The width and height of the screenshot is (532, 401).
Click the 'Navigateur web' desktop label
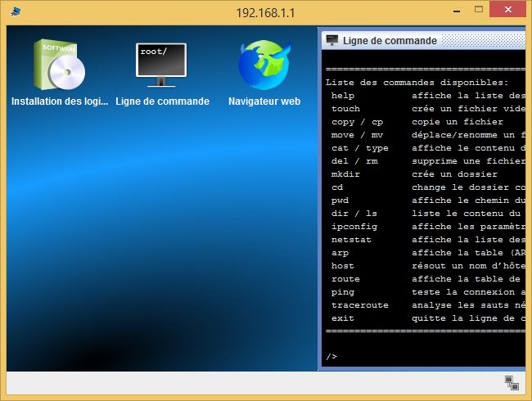264,101
